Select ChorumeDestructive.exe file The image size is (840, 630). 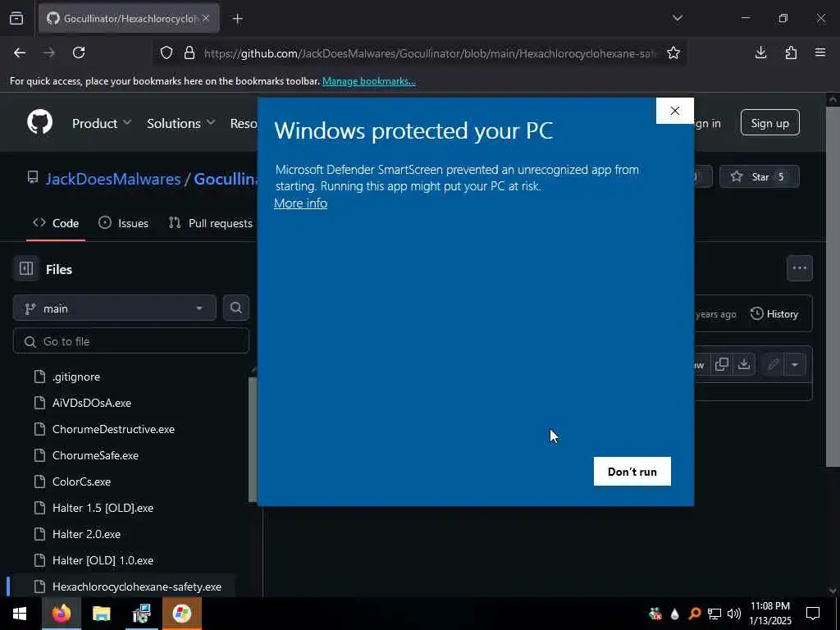[113, 429]
